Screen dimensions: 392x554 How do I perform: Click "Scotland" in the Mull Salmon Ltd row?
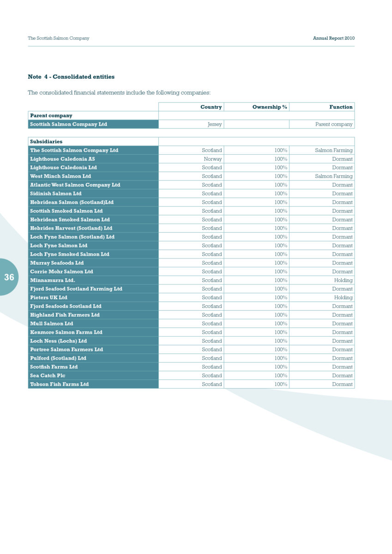(212, 324)
